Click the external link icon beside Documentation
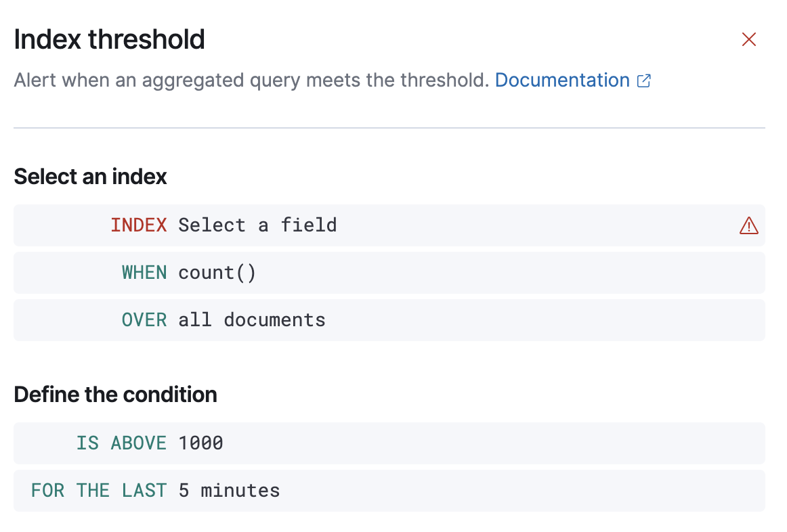 tap(644, 81)
